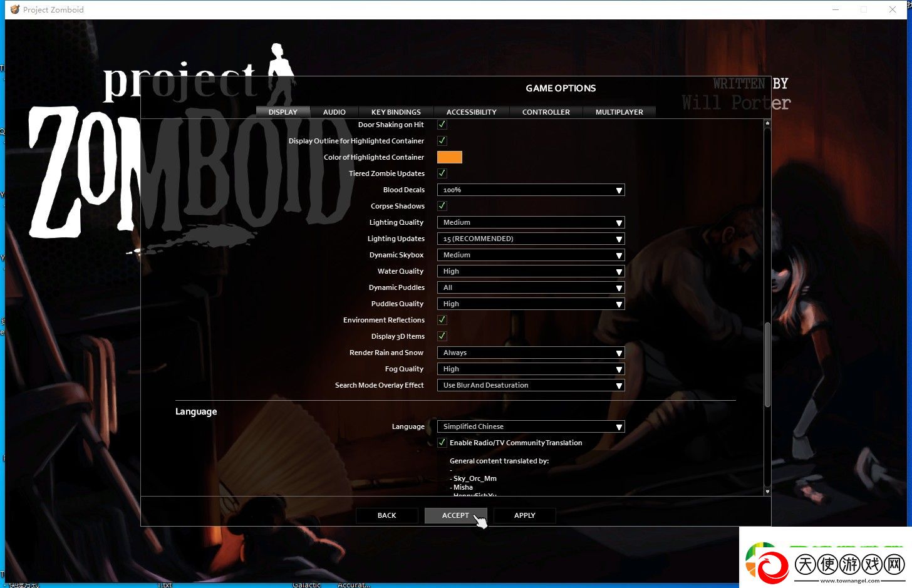Click the "Language" section heading

(196, 411)
